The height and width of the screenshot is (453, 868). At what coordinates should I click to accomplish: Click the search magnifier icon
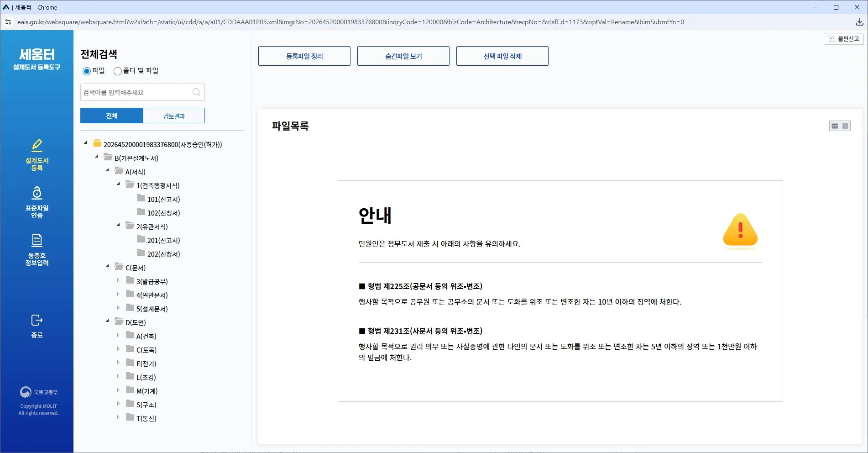click(196, 92)
